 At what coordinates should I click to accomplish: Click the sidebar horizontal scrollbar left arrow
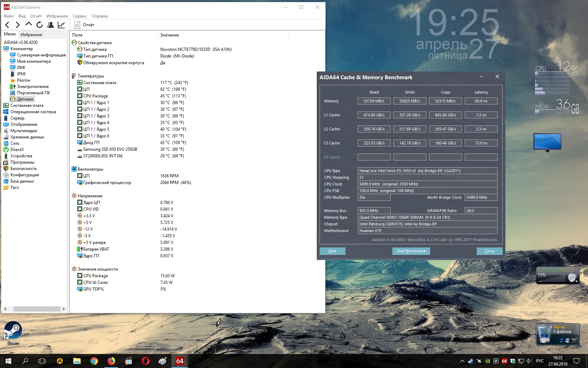pos(5,309)
